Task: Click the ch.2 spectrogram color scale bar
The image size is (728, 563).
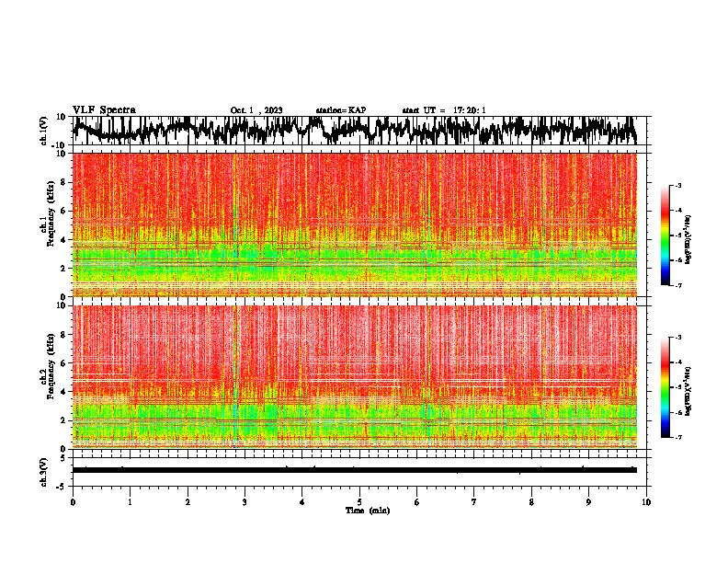Action: tap(665, 387)
